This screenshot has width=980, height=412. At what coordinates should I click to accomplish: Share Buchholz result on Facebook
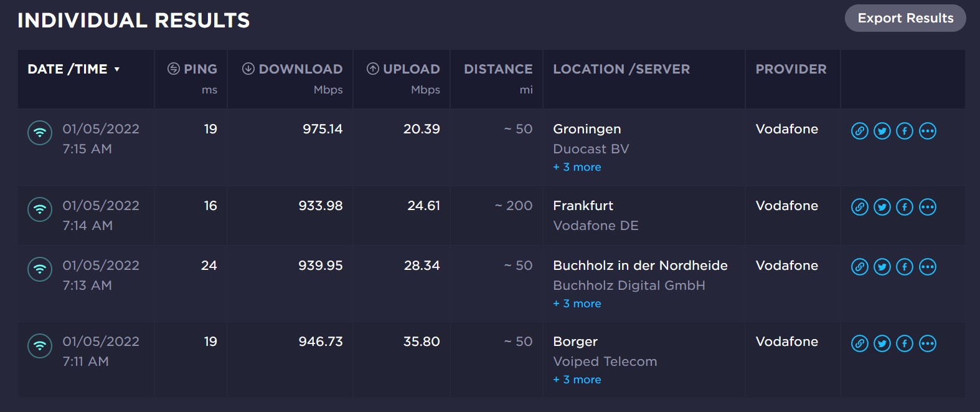click(905, 267)
